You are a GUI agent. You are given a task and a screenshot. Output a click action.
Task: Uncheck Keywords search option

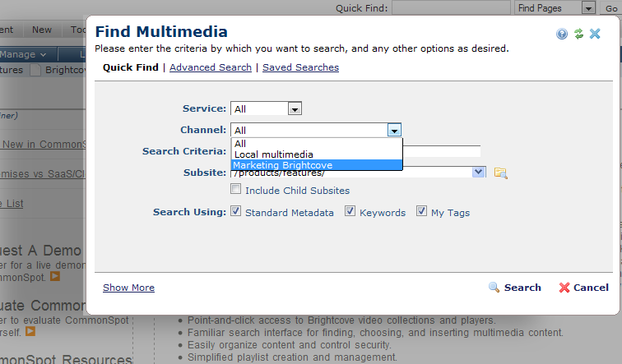click(x=350, y=211)
